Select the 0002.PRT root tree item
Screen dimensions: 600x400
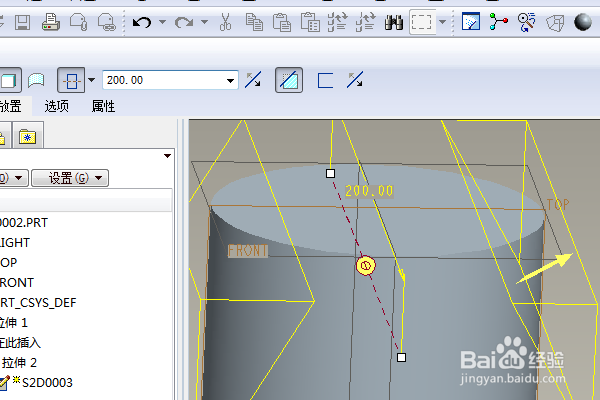tap(24, 222)
